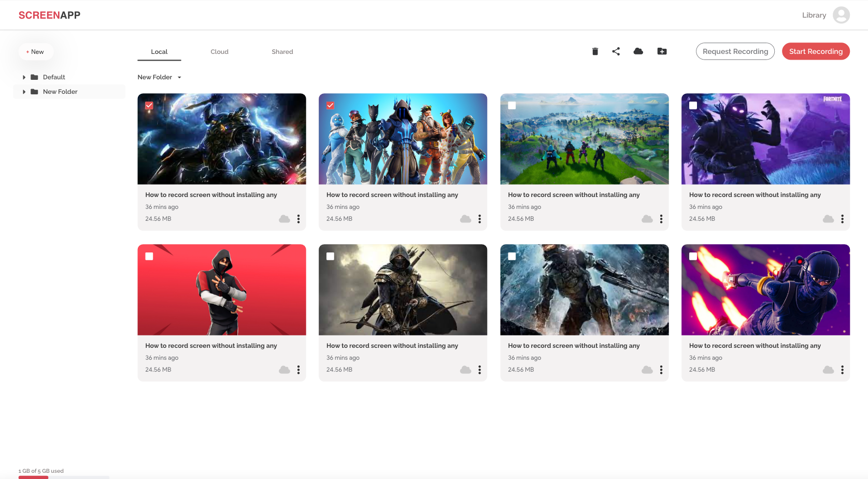Open three-dot menu on first video card
Image resolution: width=868 pixels, height=479 pixels.
pos(298,219)
